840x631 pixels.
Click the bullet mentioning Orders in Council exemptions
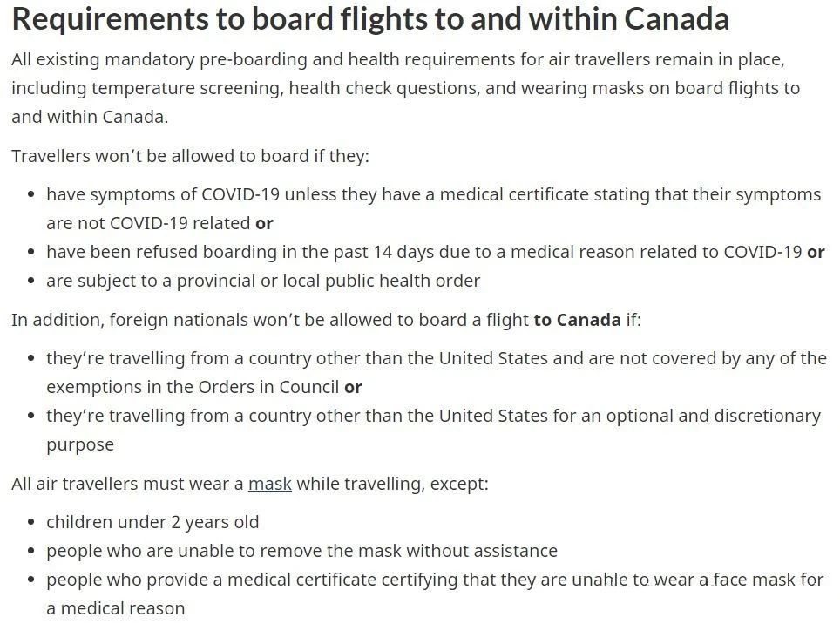click(437, 372)
